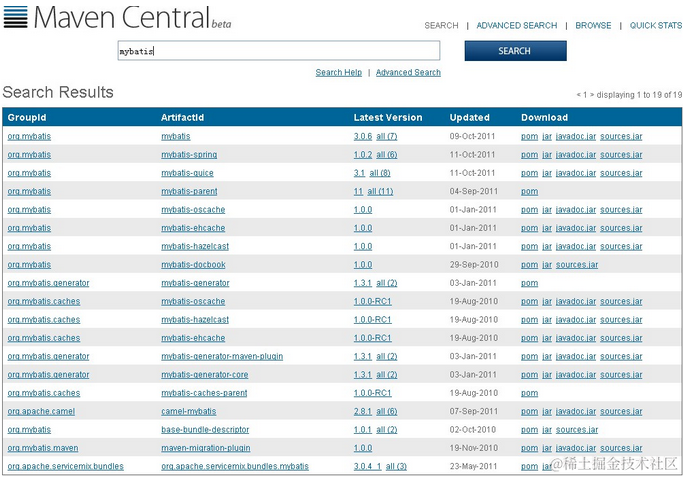Download sources.jar for mybatis-generator-core
Image resolution: width=683 pixels, height=477 pixels.
(x=621, y=375)
